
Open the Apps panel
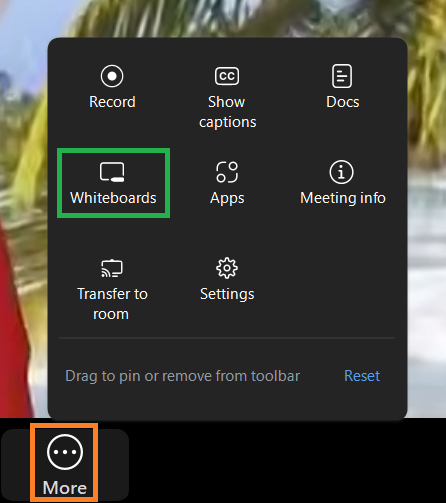(x=227, y=183)
